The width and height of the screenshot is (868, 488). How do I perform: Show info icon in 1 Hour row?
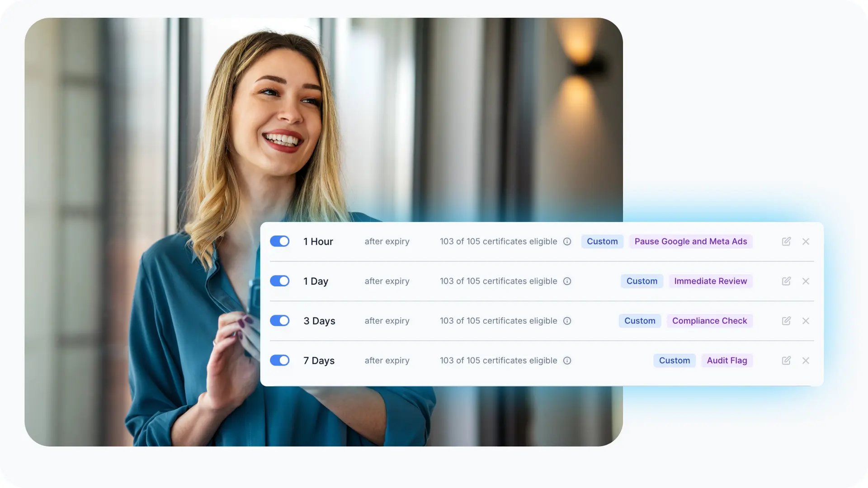567,241
